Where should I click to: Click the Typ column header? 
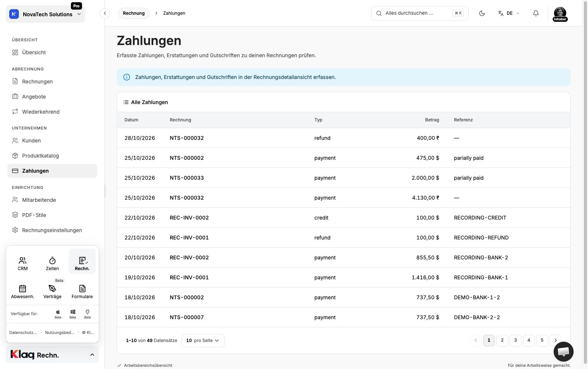pyautogui.click(x=318, y=120)
